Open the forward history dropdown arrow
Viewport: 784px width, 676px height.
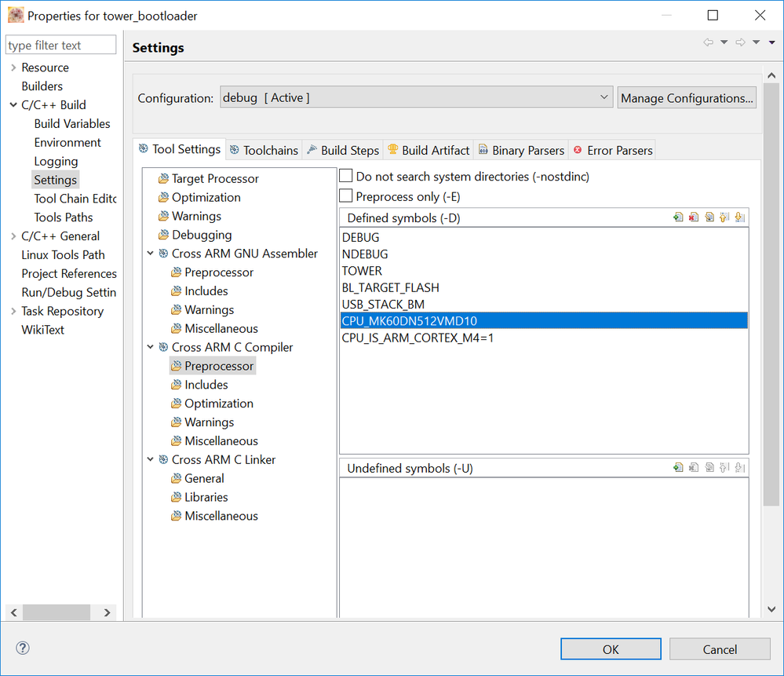pos(756,42)
